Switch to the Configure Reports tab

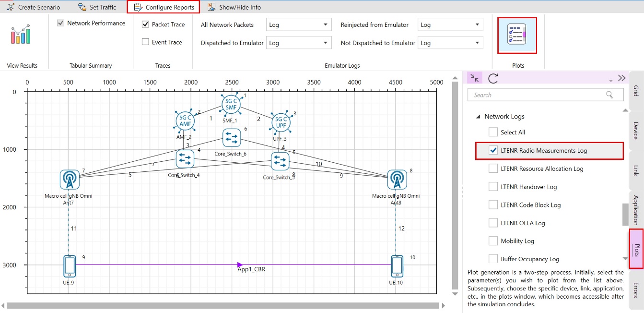(x=164, y=7)
